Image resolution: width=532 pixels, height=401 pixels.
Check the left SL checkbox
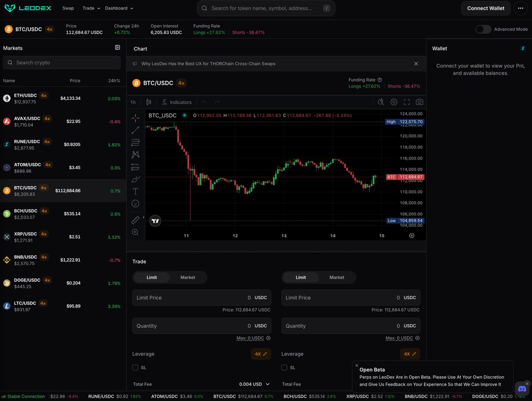coord(135,367)
